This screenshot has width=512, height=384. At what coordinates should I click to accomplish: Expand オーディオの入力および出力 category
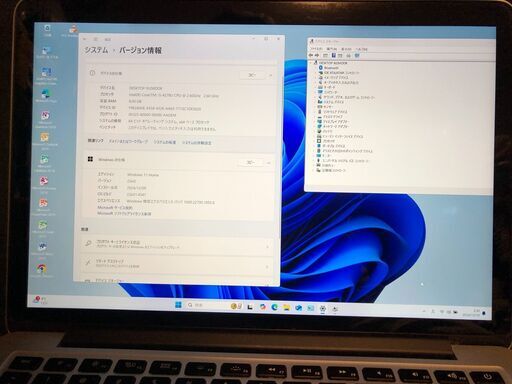coord(316,82)
